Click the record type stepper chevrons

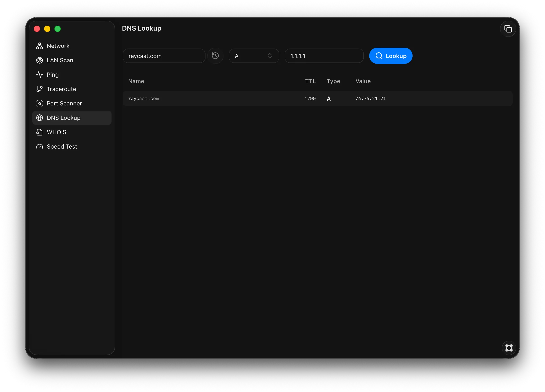pos(270,56)
